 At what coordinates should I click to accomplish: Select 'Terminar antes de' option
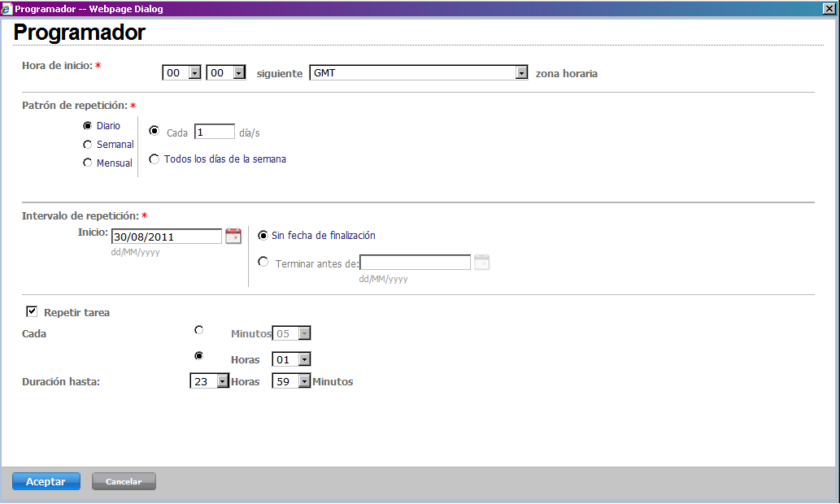point(263,262)
